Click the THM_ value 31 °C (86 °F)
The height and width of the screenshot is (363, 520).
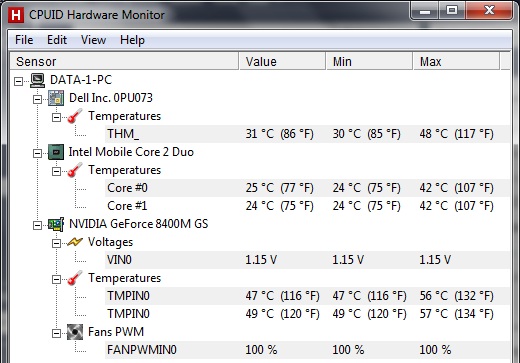point(280,134)
